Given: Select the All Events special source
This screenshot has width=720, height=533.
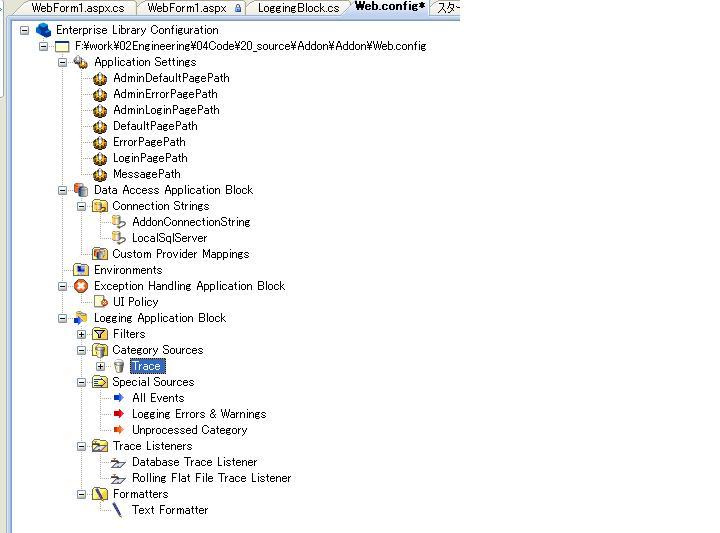Looking at the screenshot, I should pyautogui.click(x=158, y=398).
